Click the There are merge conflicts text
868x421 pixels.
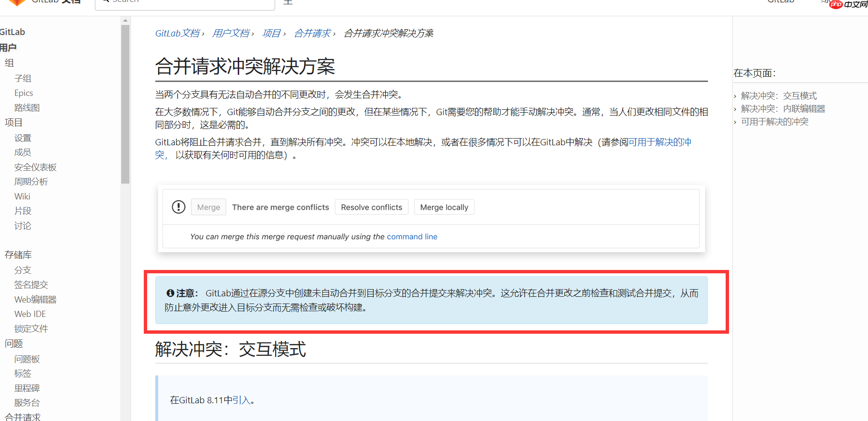pos(280,207)
